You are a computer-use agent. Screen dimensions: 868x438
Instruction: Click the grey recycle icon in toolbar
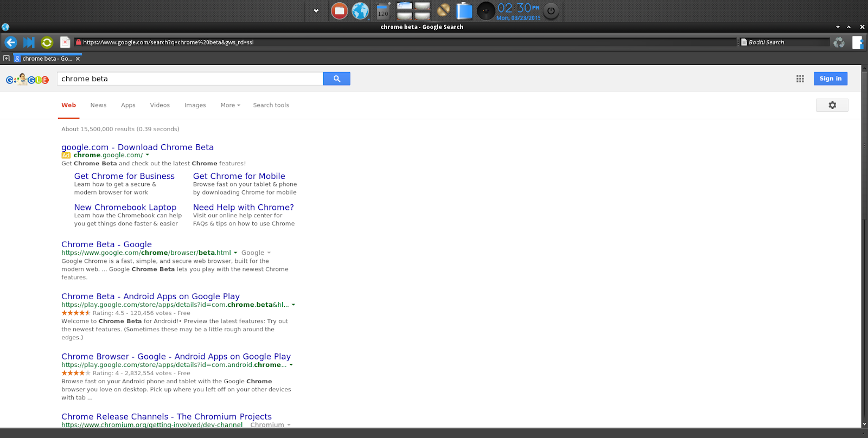(839, 42)
